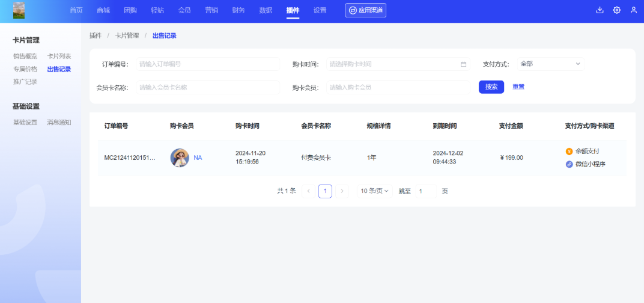Click the 搜索 button
Viewport: 644px width, 303px height.
click(491, 87)
